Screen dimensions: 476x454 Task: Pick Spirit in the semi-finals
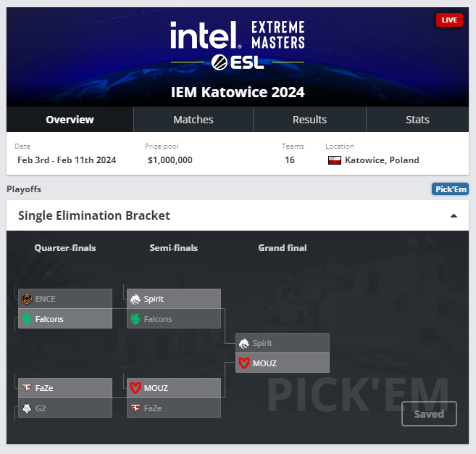tap(174, 299)
